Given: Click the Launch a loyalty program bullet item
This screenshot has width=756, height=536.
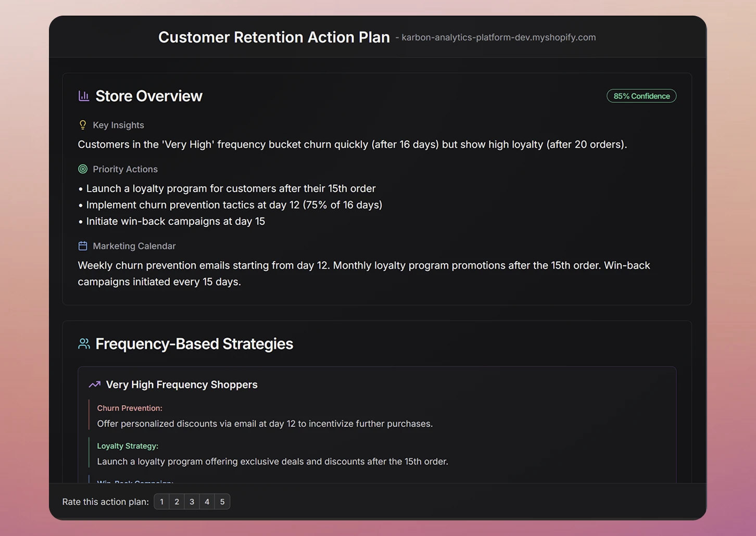Looking at the screenshot, I should [x=231, y=188].
